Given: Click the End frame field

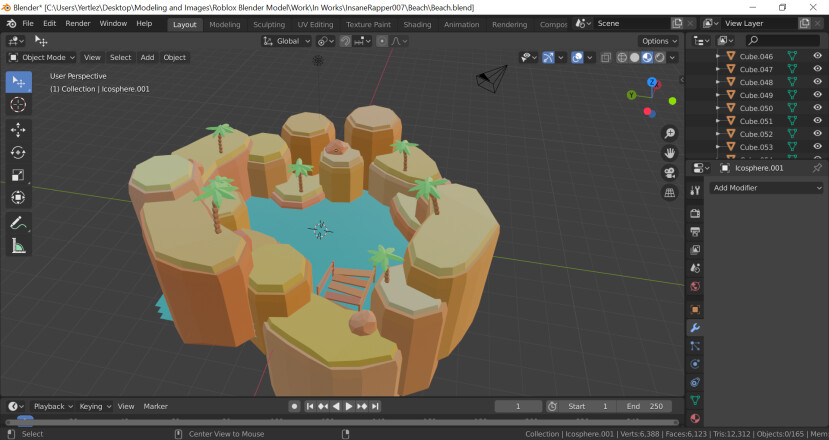Looking at the screenshot, I should [x=645, y=406].
